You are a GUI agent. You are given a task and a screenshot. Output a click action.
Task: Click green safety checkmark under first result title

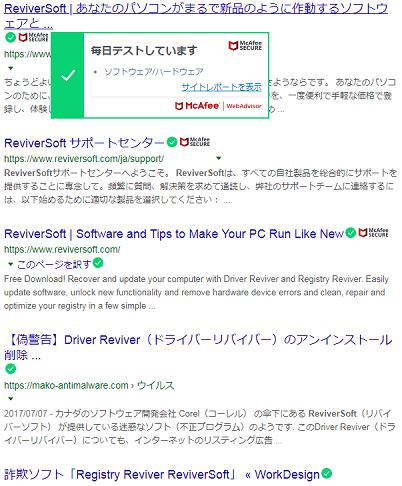[11, 37]
